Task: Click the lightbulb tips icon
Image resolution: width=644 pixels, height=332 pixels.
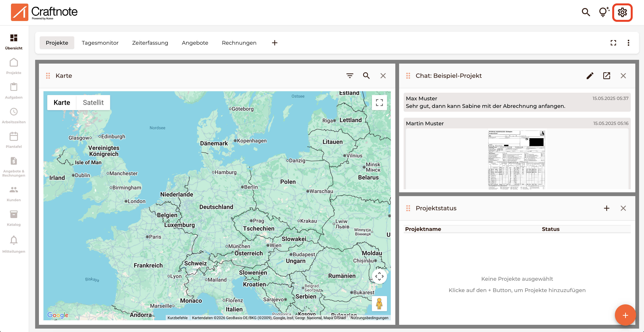Action: (604, 12)
